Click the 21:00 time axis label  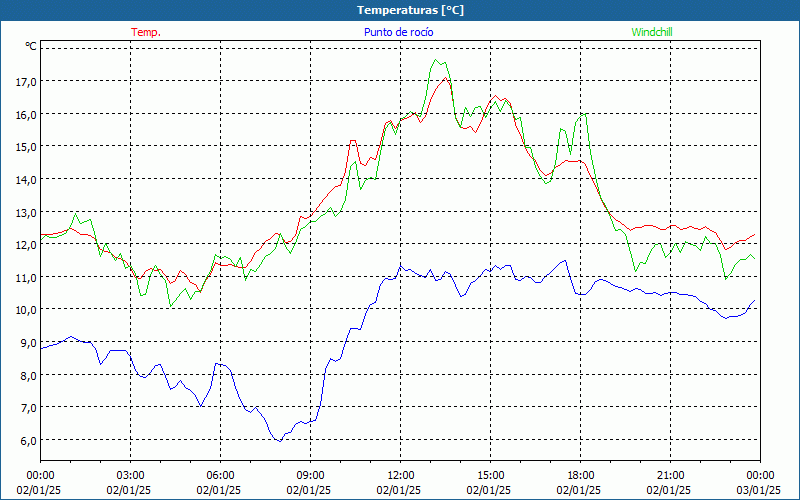[x=670, y=476]
